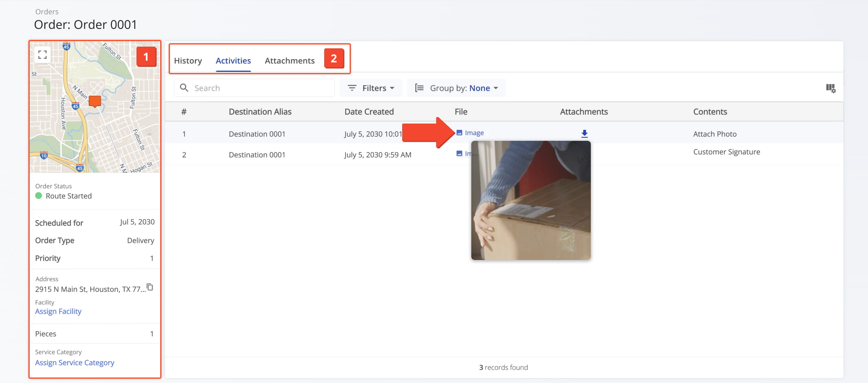Screen dimensions: 868x383
Task: Switch to the History tab
Action: pos(188,61)
